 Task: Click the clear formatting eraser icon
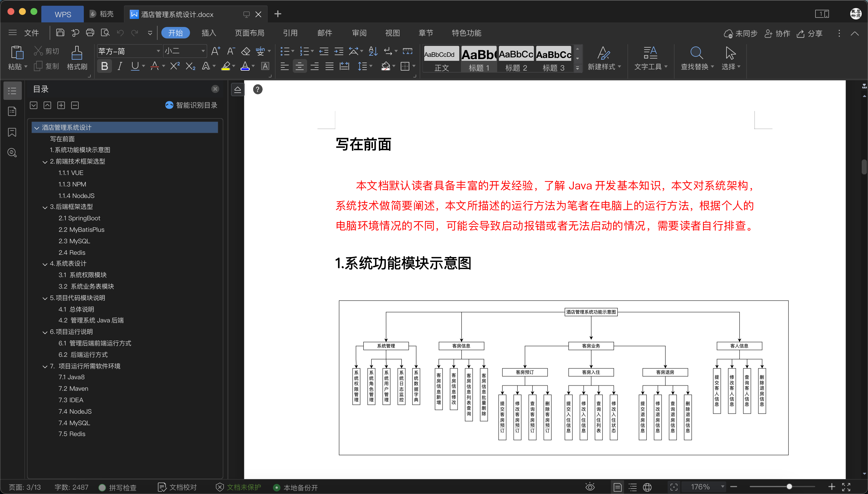[x=245, y=51]
